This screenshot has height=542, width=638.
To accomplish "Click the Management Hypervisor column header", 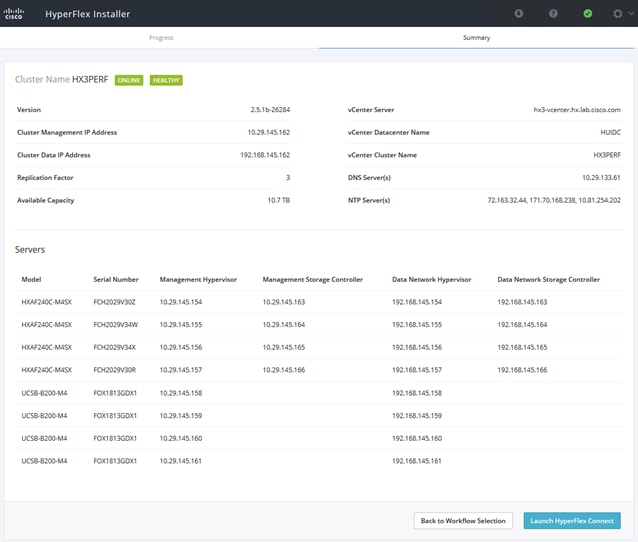I will click(x=198, y=279).
